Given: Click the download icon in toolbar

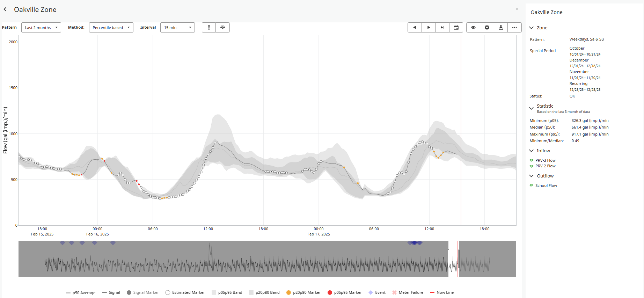Looking at the screenshot, I should click(x=501, y=27).
